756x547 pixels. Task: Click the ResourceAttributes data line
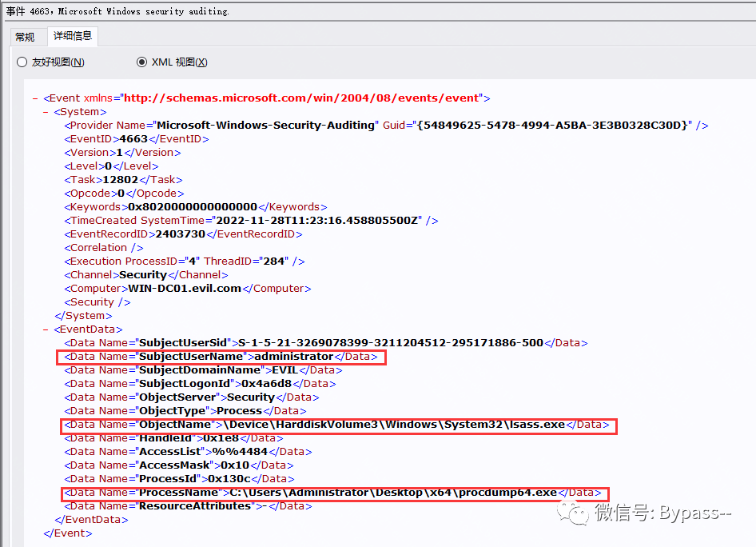coord(188,506)
